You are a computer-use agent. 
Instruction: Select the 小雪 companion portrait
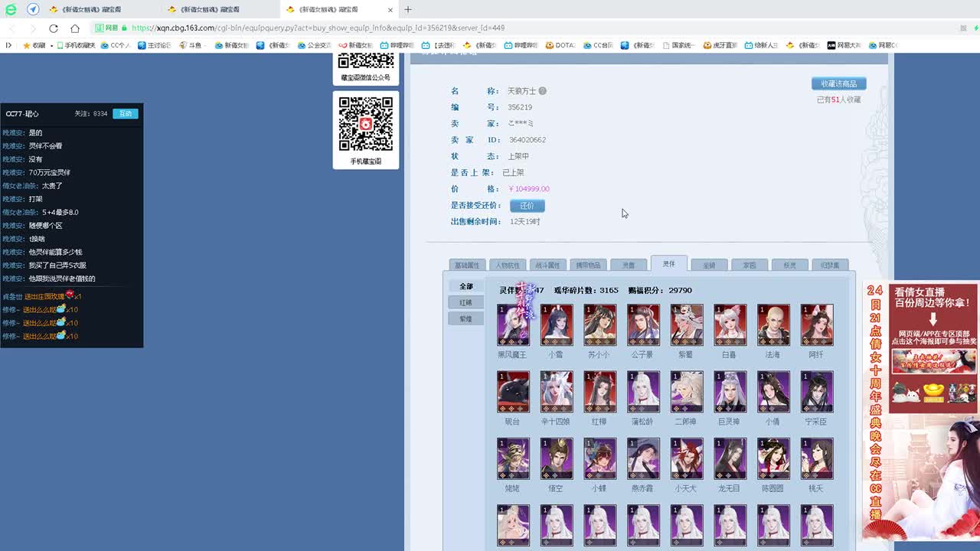557,324
